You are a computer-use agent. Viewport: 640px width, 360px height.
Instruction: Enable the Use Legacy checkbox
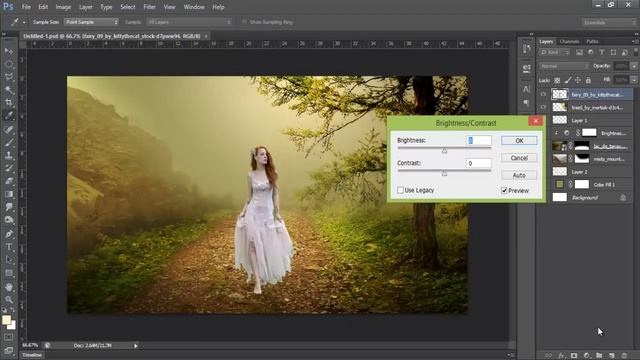(400, 190)
